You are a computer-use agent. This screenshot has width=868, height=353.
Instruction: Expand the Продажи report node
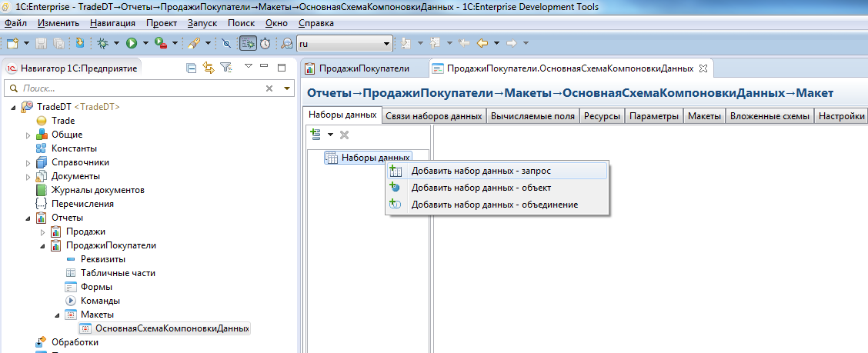42,231
